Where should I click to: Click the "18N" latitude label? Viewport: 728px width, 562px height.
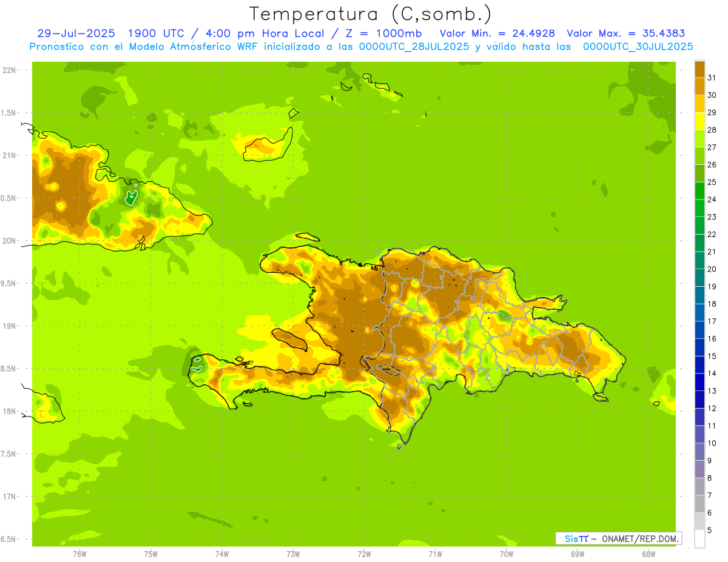tap(10, 411)
